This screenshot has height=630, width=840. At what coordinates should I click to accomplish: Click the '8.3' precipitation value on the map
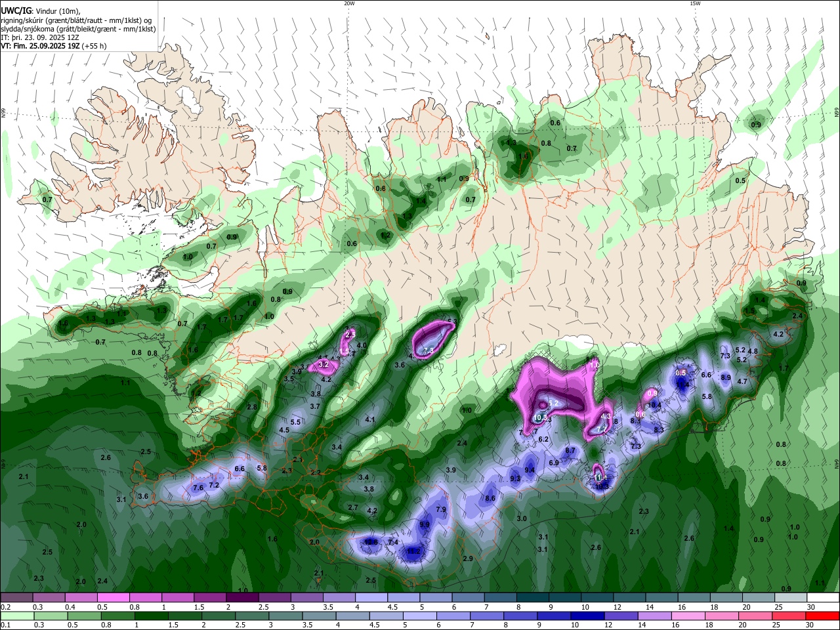click(659, 430)
